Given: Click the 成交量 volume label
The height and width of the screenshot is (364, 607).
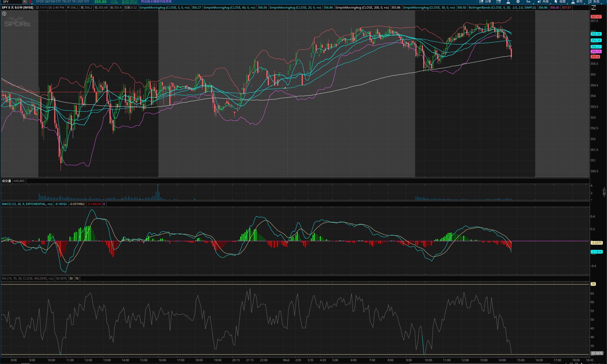Looking at the screenshot, I should (6, 181).
